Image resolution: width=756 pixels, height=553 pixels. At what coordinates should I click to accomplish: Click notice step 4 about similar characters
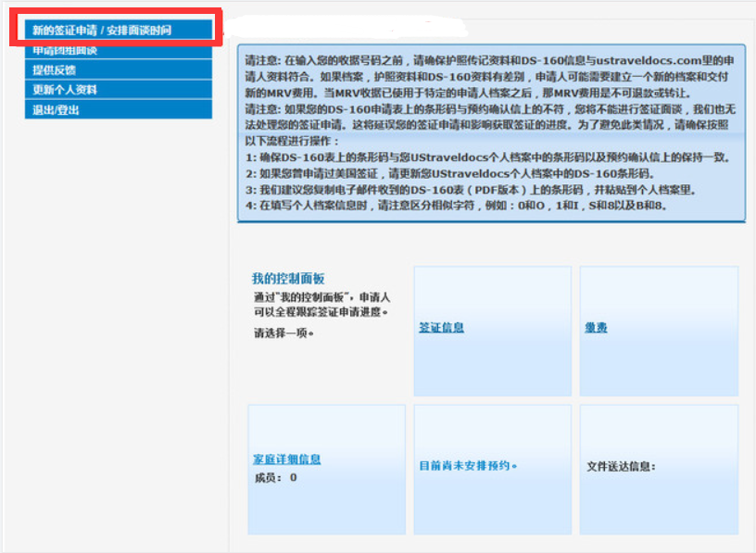point(456,206)
